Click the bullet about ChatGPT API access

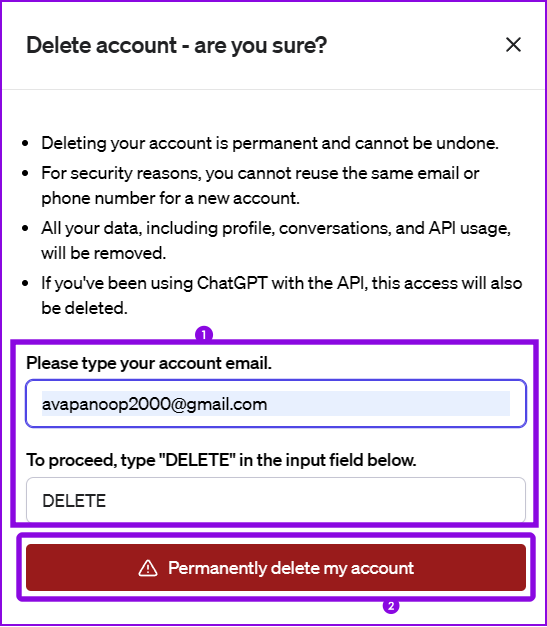click(281, 296)
